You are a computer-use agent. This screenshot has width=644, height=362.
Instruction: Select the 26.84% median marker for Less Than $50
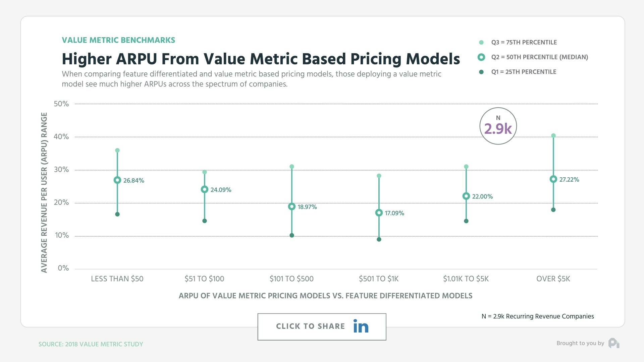[117, 180]
